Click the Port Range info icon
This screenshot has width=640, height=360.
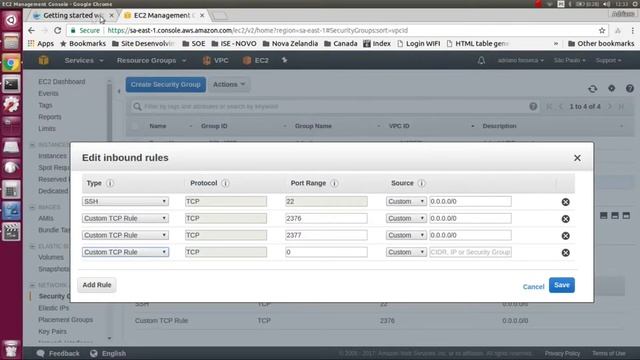[x=334, y=183]
